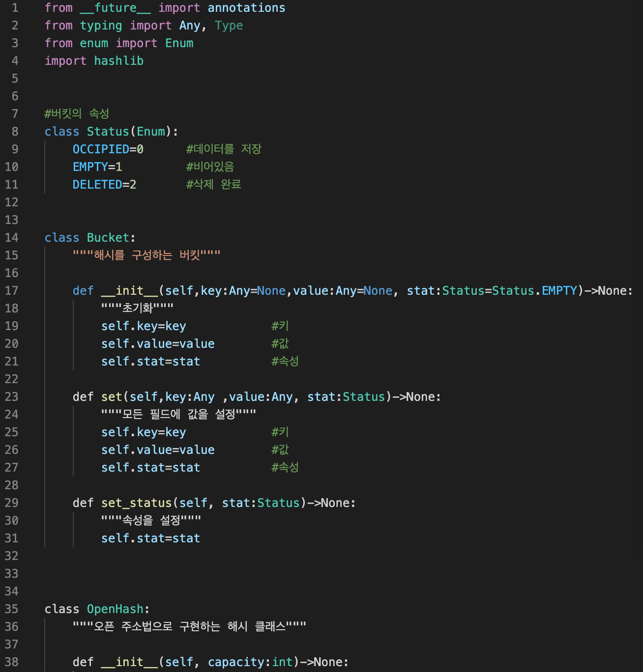Viewport: 643px width, 672px height.
Task: Click line number 17 in the gutter
Action: (12, 291)
